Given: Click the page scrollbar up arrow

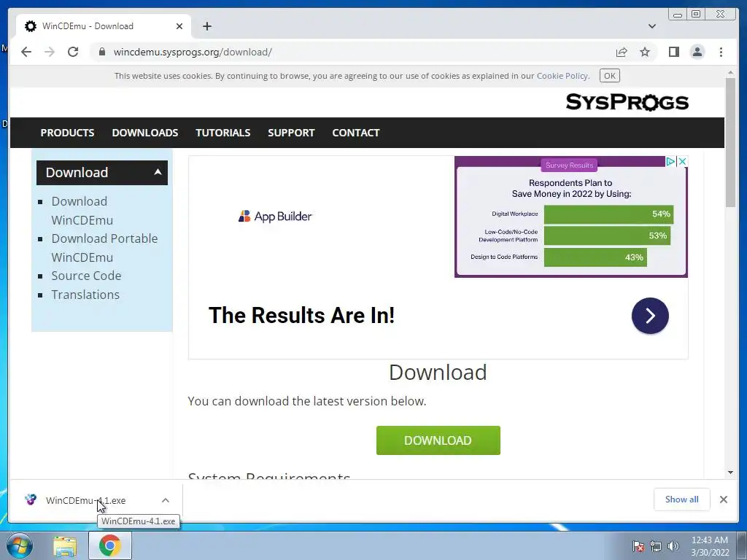Looking at the screenshot, I should 730,73.
